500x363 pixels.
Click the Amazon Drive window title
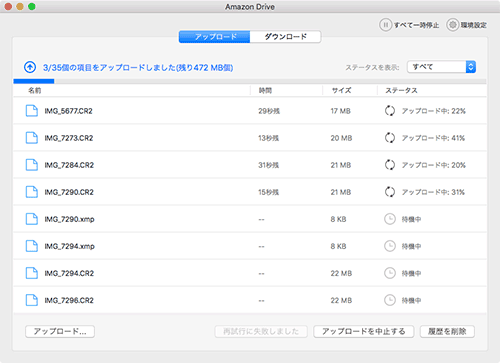(250, 7)
